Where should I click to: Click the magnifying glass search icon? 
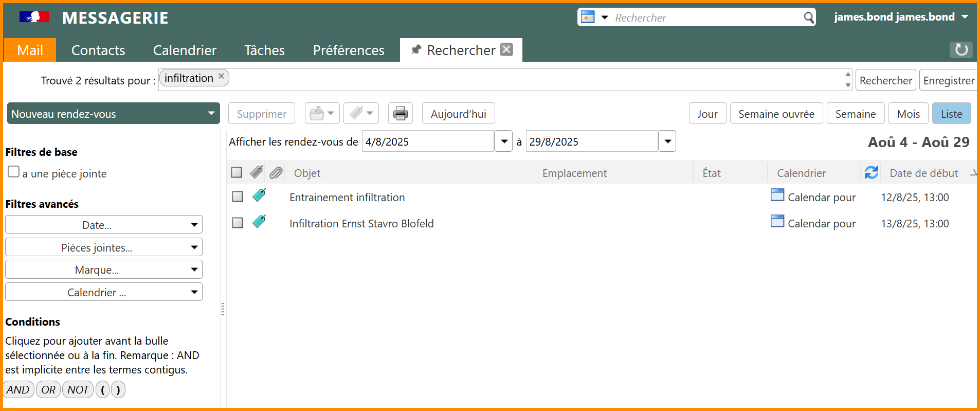(x=808, y=17)
